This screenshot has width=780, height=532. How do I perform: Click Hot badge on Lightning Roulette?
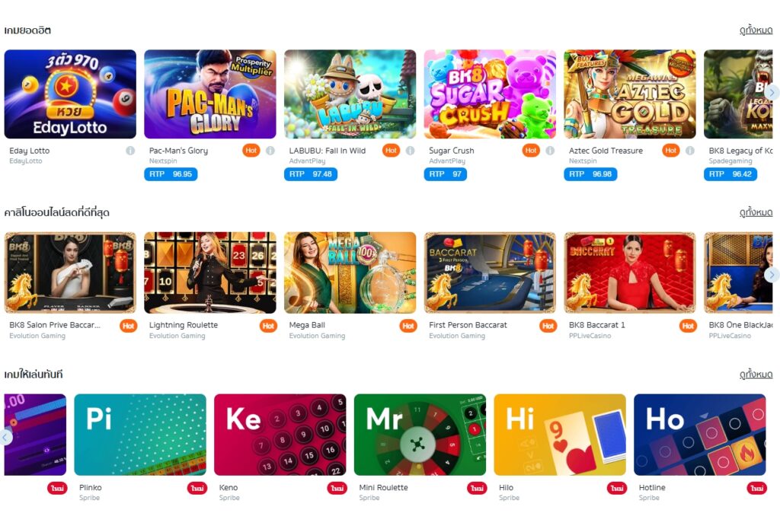(269, 326)
